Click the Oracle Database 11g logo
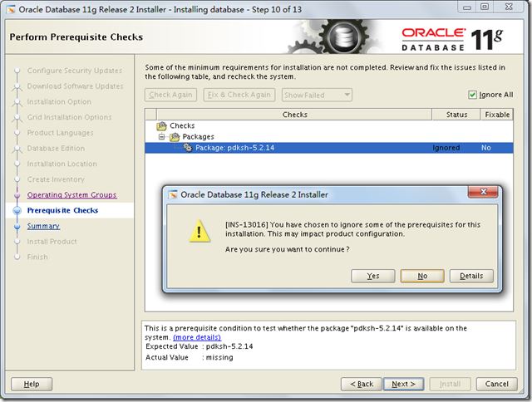This screenshot has height=402, width=532. [x=452, y=39]
